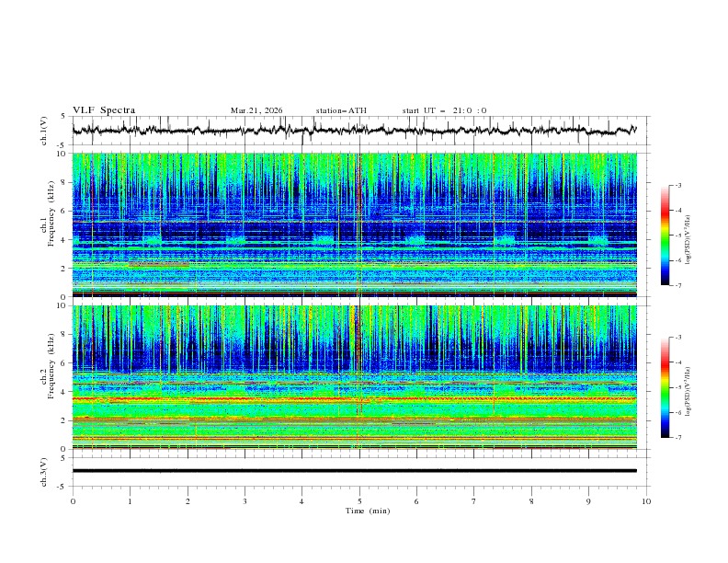Select the date text "Mar.21, 2026"
Viewport: 728px width, 563px height.
256,110
